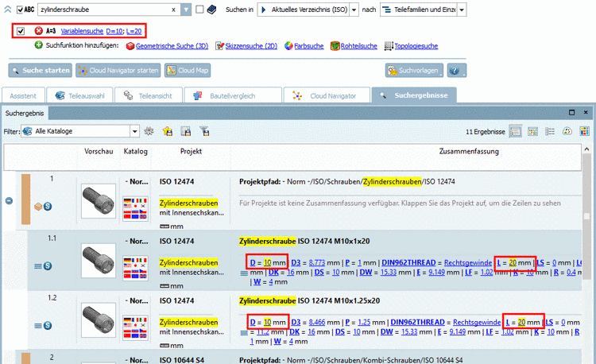Select the detailed list view icon

click(x=516, y=131)
